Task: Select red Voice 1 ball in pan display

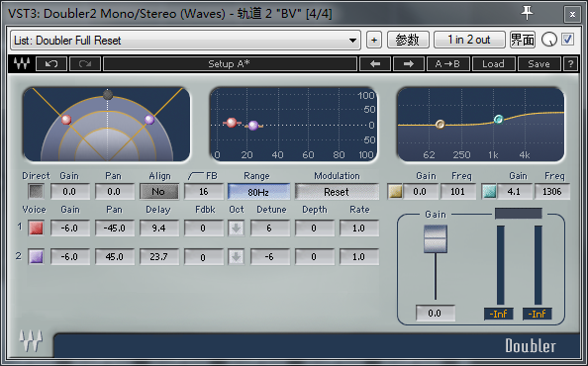Action: [x=66, y=120]
